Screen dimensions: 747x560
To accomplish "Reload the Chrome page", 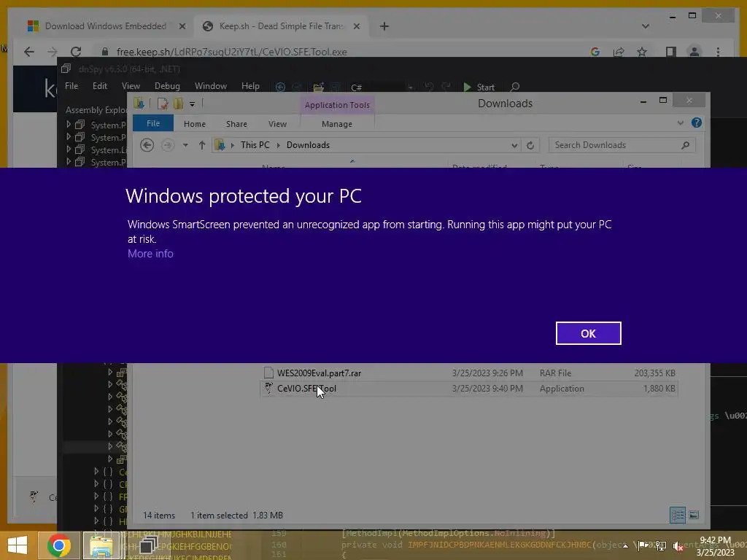I will coord(76,52).
